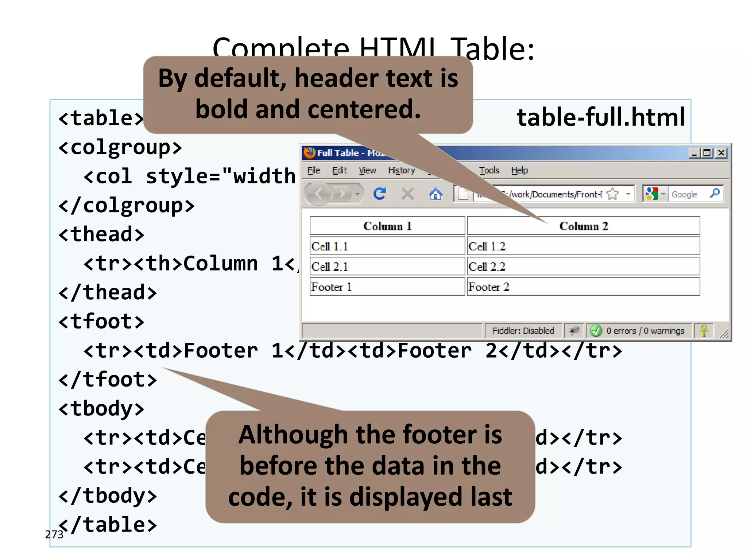Viewport: 747px width, 560px height.
Task: Click the Firefox logo in title bar
Action: coord(309,153)
